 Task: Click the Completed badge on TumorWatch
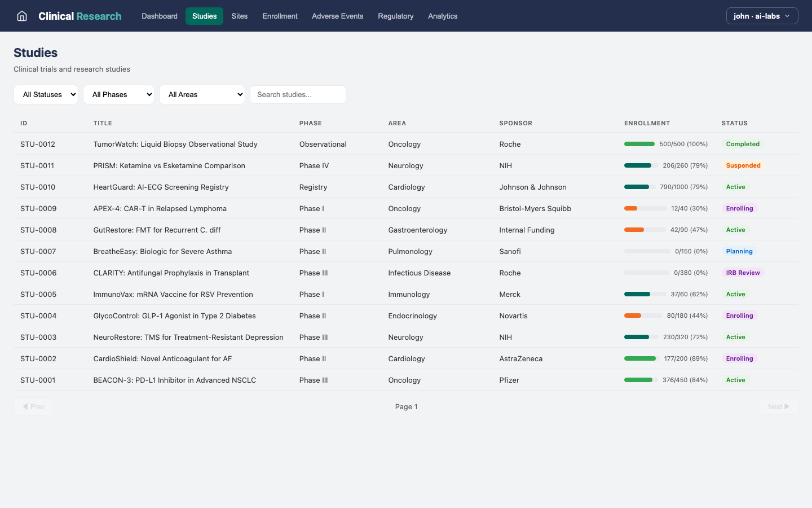point(742,144)
